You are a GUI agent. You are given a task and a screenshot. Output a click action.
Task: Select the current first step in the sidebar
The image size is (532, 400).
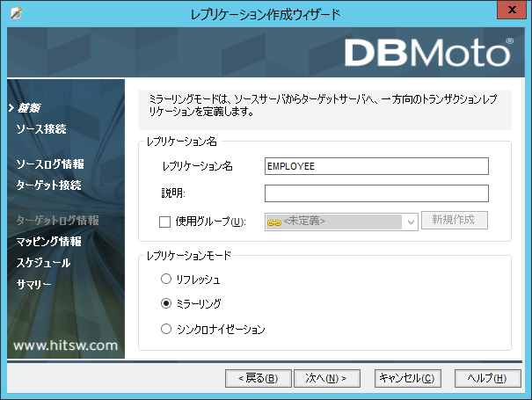(28, 108)
